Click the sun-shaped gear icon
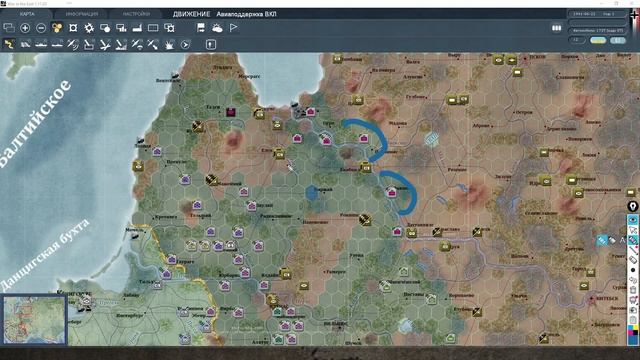This screenshot has width=640, height=360. [x=89, y=28]
